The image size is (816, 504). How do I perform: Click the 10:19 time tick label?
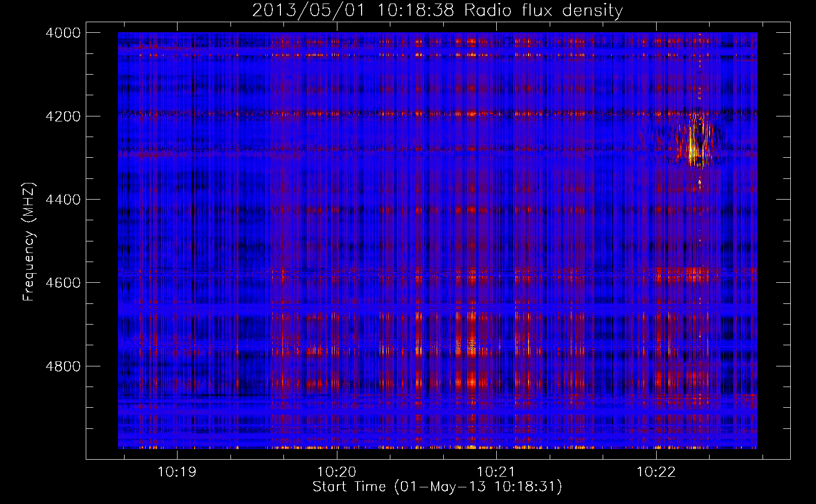177,472
